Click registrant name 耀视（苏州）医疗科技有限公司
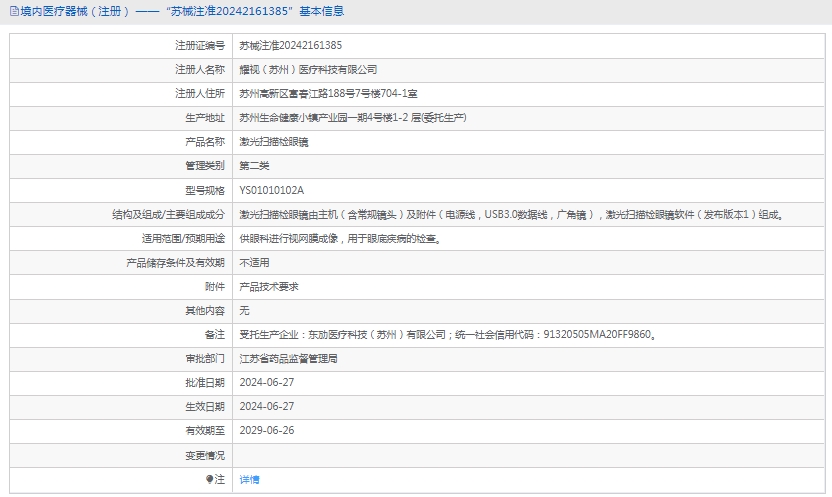 point(308,69)
